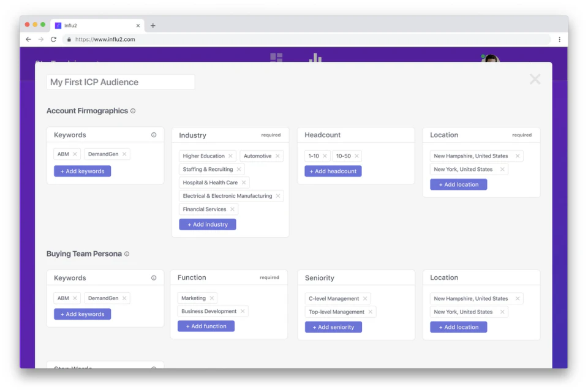The image size is (588, 392).
Task: Open the user profile avatar
Action: click(489, 59)
